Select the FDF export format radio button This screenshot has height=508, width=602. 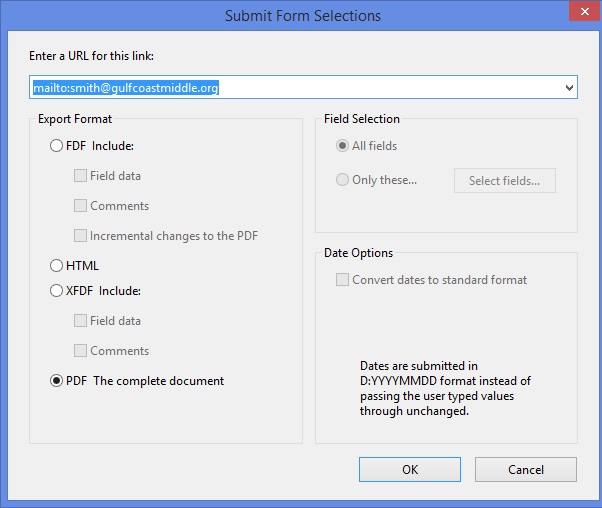tap(57, 146)
